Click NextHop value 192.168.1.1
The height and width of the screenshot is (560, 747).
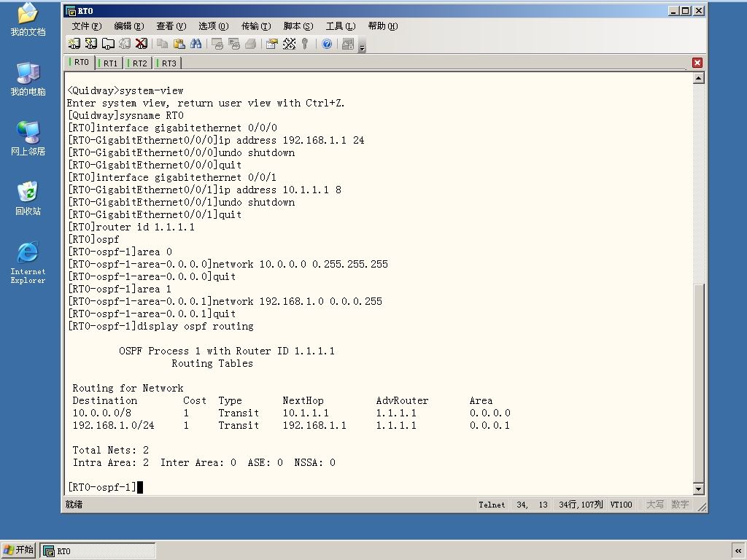pyautogui.click(x=314, y=425)
